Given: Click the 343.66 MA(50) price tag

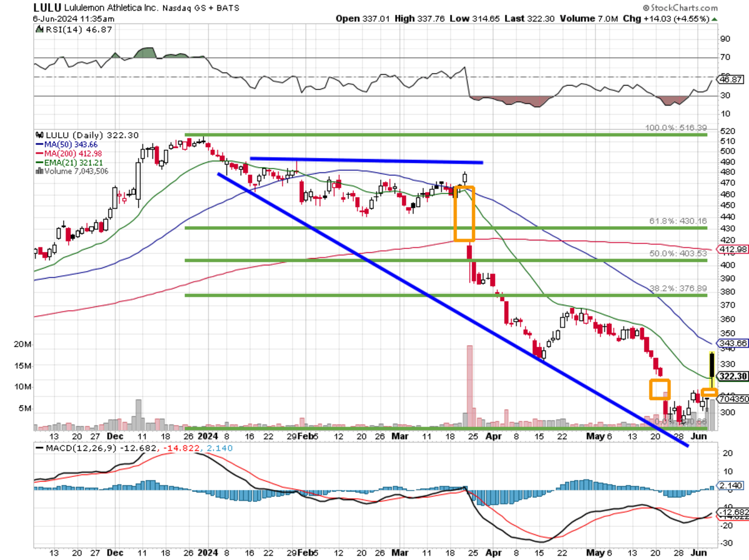Looking at the screenshot, I should point(732,343).
